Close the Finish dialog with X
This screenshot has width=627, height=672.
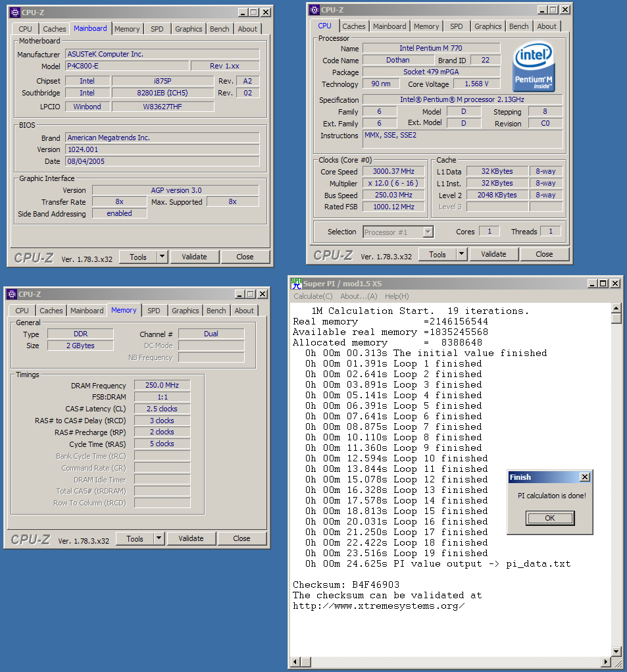pyautogui.click(x=585, y=477)
